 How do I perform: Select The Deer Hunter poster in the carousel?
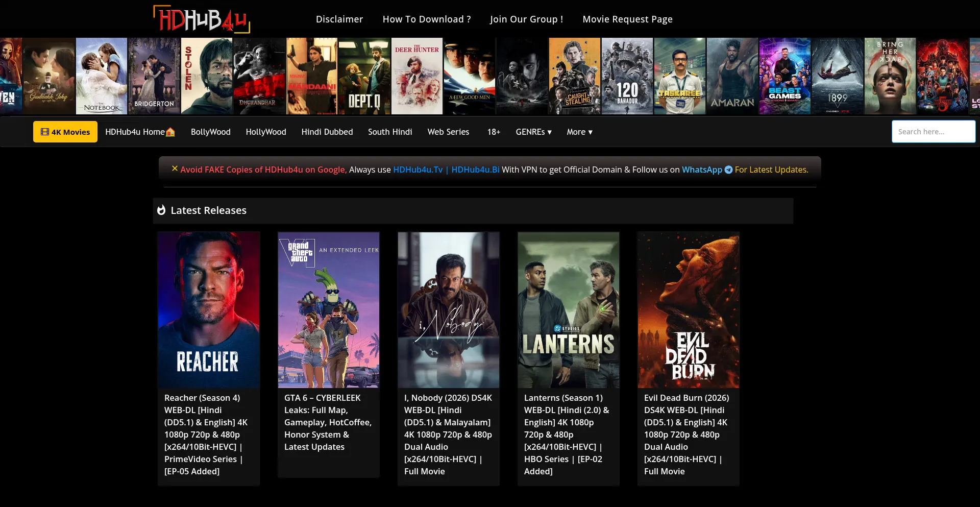[417, 76]
